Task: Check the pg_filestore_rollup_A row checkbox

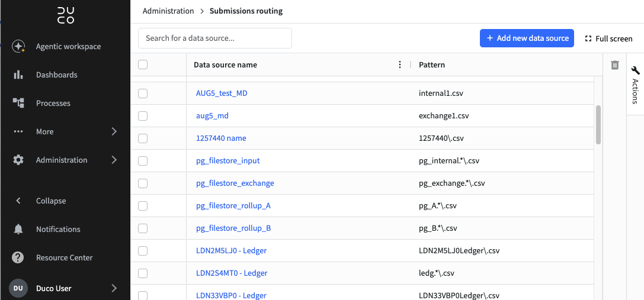Action: pyautogui.click(x=143, y=206)
